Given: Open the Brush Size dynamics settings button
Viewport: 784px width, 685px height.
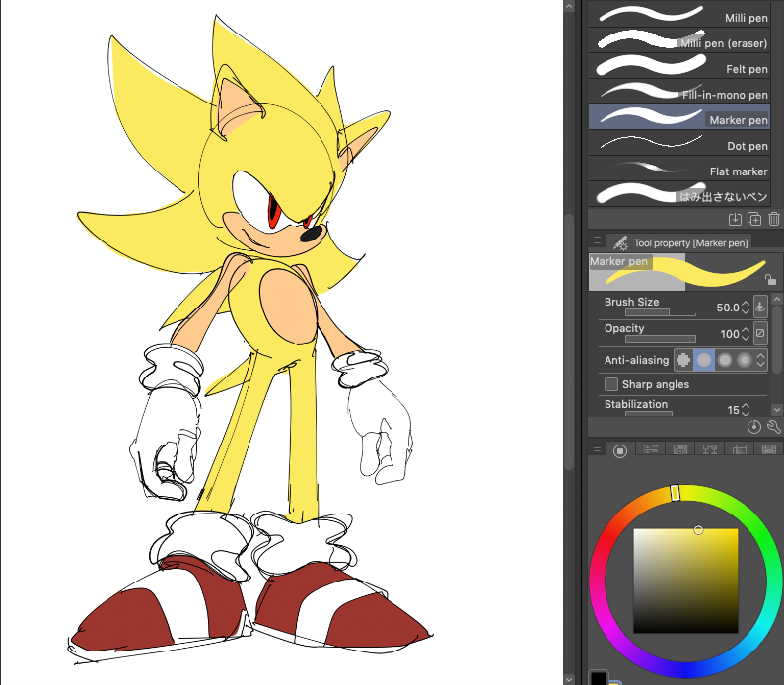Looking at the screenshot, I should pos(760,307).
